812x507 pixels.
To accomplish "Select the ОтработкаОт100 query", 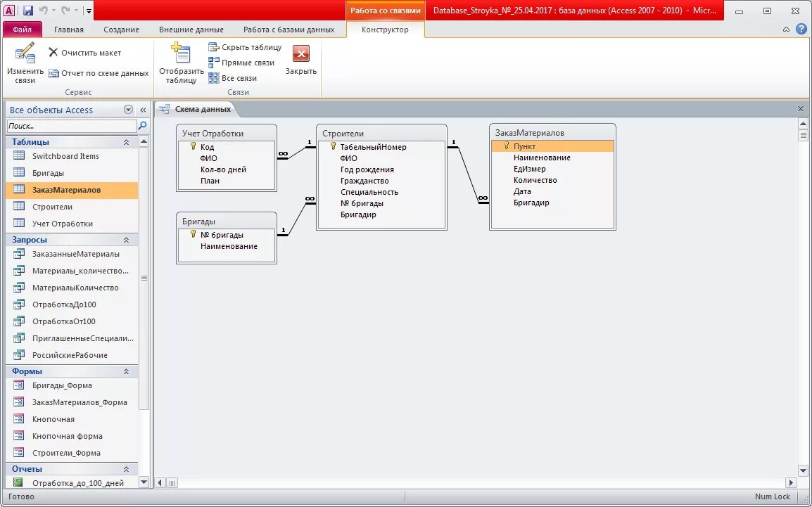I will (72, 321).
